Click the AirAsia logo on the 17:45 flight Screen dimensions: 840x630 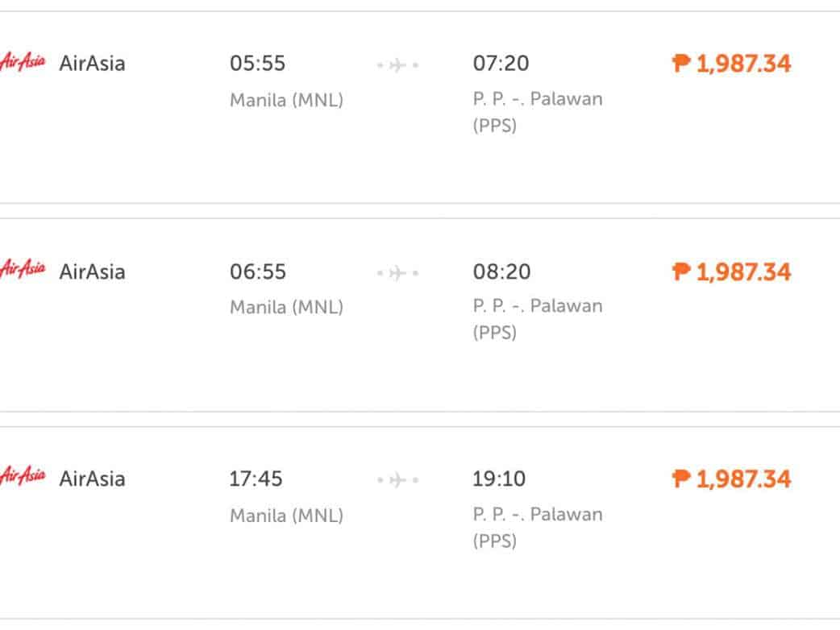[x=23, y=477]
